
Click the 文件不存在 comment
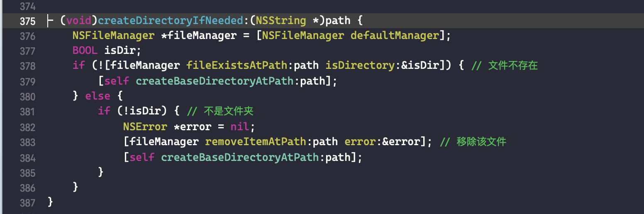click(x=512, y=66)
